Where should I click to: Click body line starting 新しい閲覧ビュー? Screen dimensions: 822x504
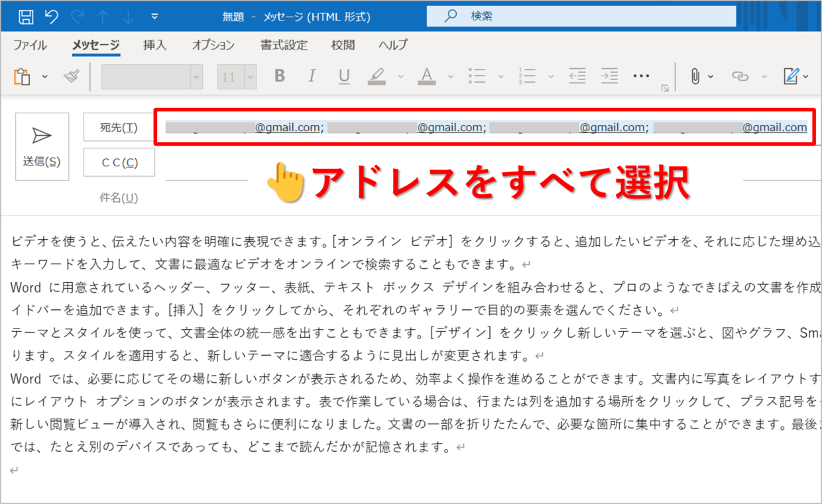point(416,423)
